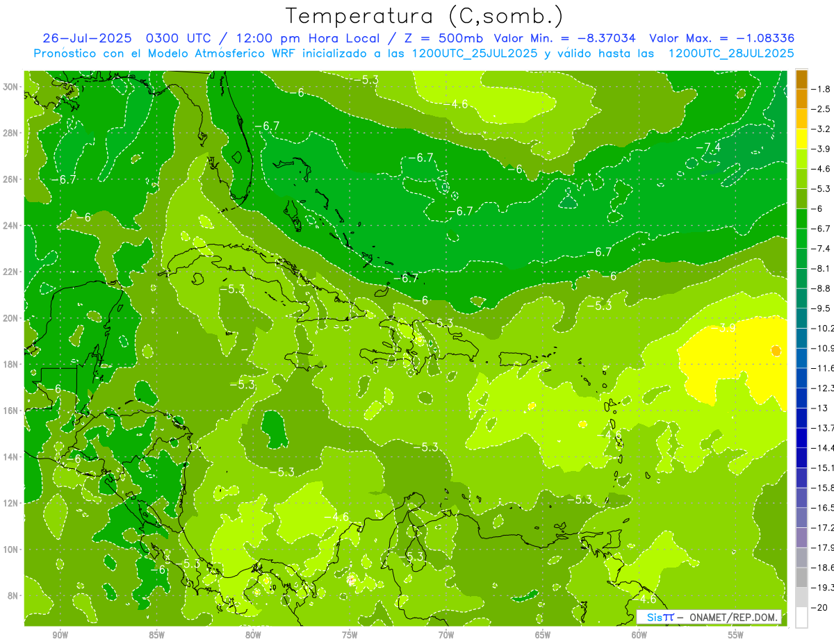Screen dimensions: 834x644
Task: Click the '1200UTC_25JUL2025' initialization time
Action: 475,53
